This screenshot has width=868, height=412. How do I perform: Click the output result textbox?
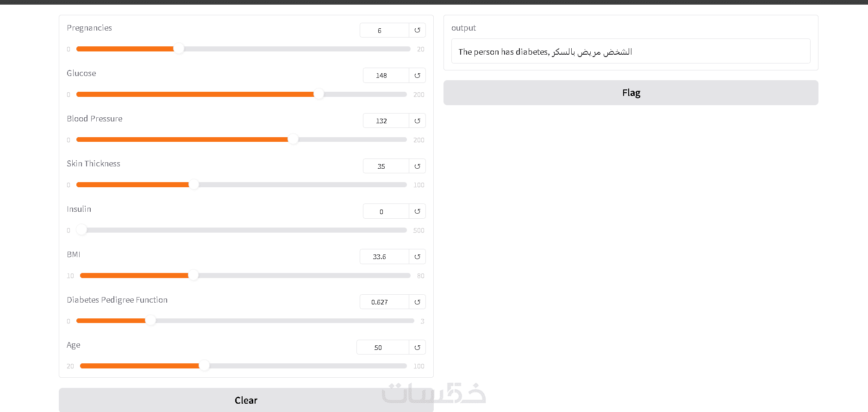(631, 51)
